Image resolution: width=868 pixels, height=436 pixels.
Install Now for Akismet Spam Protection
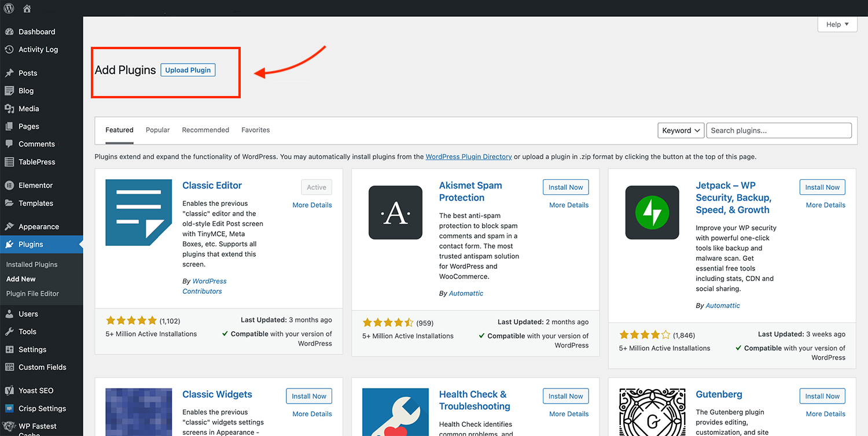tap(566, 187)
